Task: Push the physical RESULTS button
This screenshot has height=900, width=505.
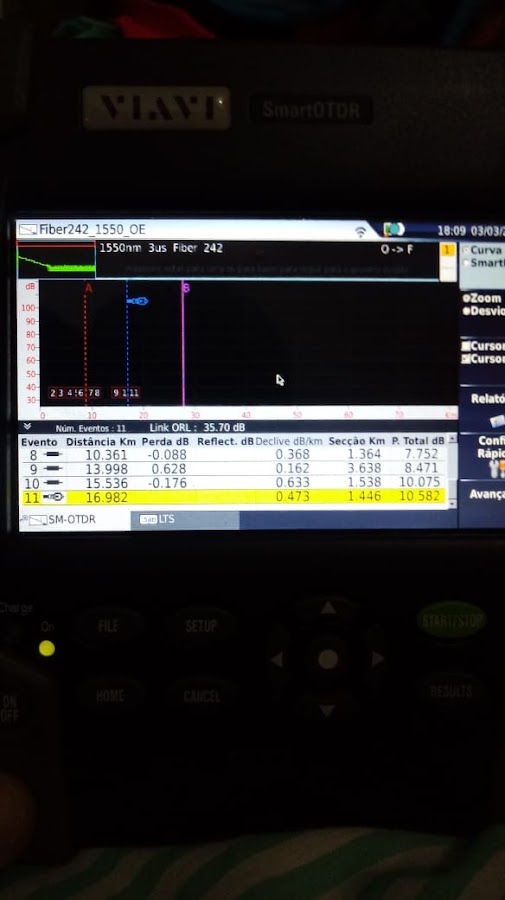Action: (452, 692)
